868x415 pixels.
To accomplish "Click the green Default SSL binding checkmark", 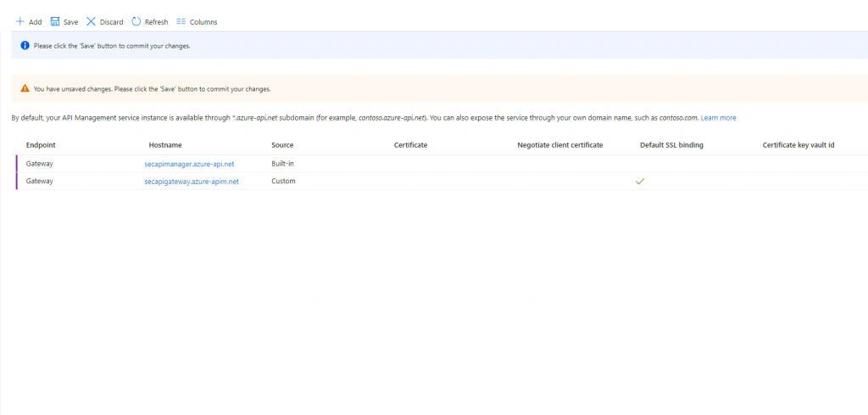I will pyautogui.click(x=640, y=182).
